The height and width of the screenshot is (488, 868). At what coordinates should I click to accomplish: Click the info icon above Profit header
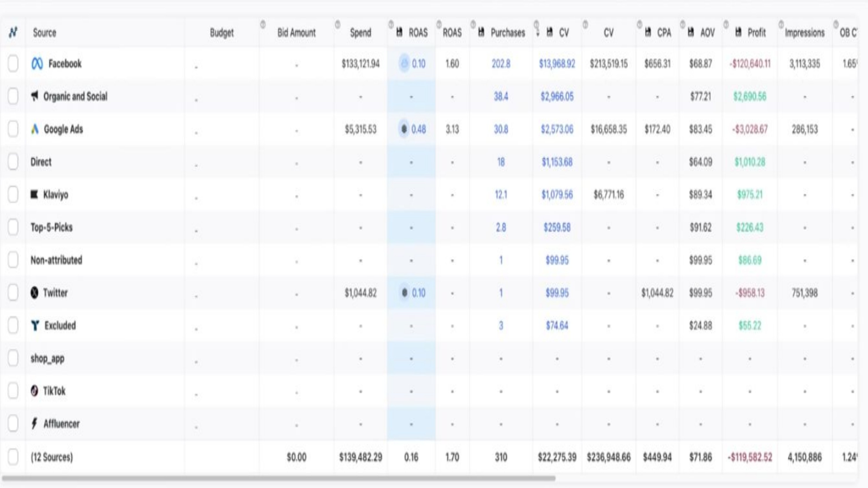[x=726, y=24]
